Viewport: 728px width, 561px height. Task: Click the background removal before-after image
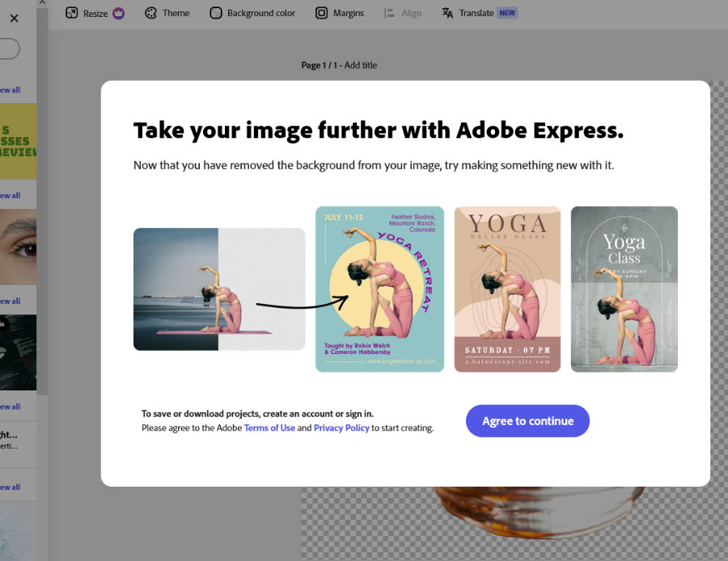click(x=219, y=289)
